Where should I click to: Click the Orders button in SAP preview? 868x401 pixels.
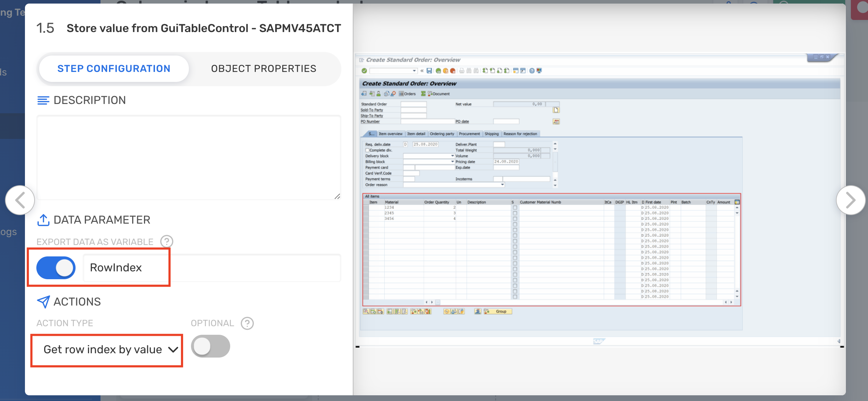tap(408, 94)
